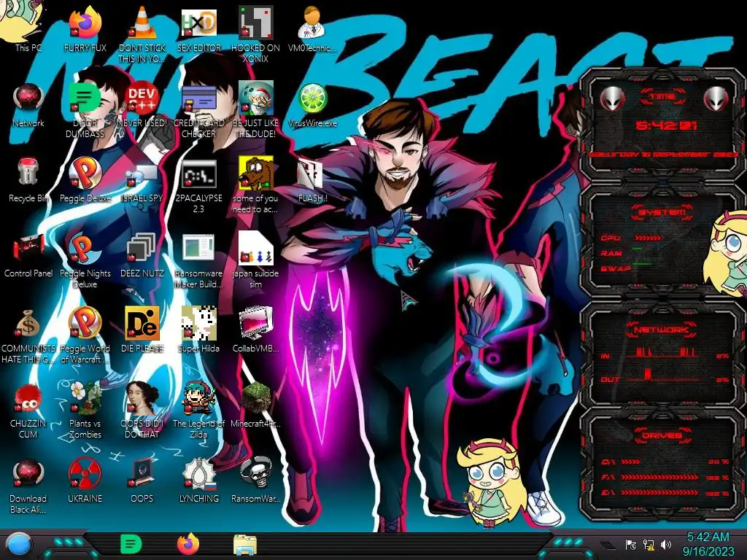Open the DEEZ NUTZ stacked windows icon
The image size is (747, 560).
tap(142, 255)
